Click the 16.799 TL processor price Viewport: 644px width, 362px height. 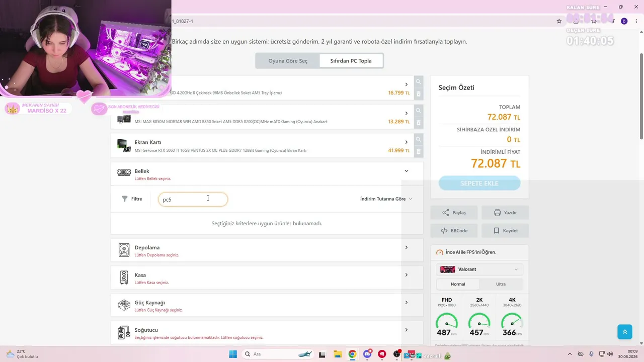(399, 93)
